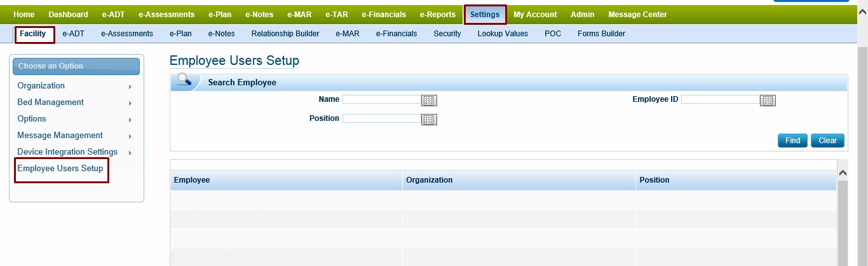This screenshot has width=868, height=266.
Task: Focus the Employee ID text box
Action: (x=720, y=100)
